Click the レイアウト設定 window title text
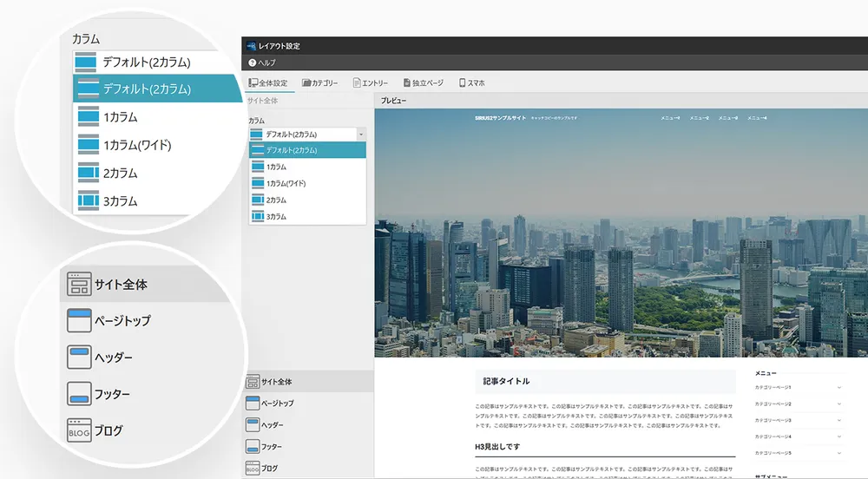The height and width of the screenshot is (479, 868). [x=279, y=46]
